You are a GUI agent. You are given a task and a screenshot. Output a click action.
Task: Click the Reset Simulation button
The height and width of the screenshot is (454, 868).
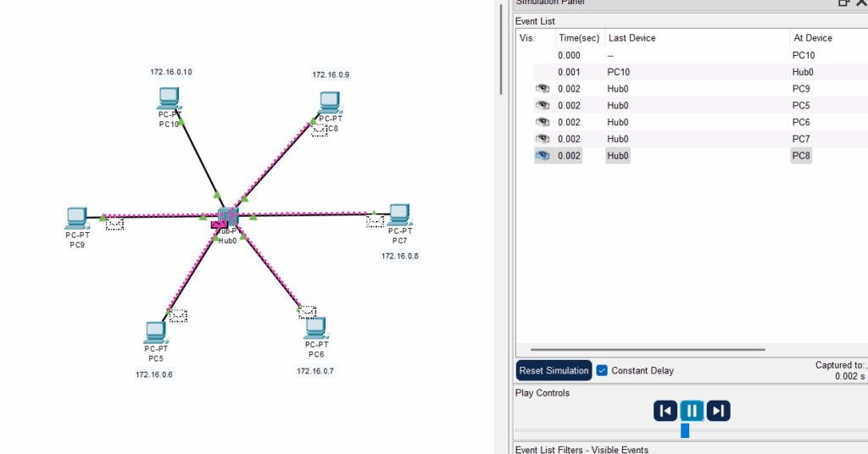pos(554,370)
